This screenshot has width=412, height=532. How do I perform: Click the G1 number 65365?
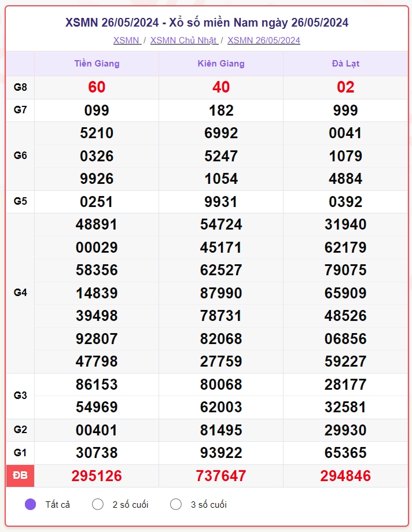pos(345,453)
